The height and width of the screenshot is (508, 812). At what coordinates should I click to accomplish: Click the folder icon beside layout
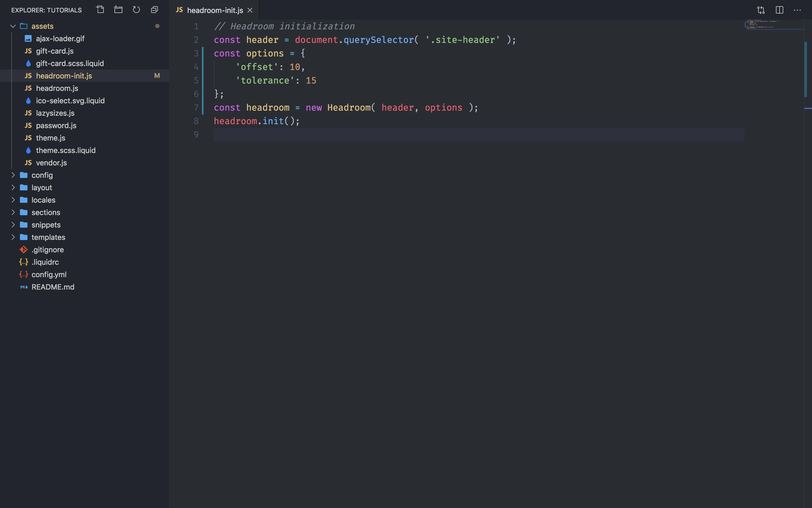click(x=23, y=187)
